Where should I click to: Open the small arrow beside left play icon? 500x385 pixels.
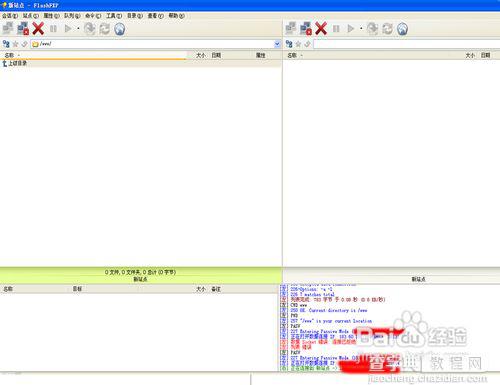[x=78, y=29]
